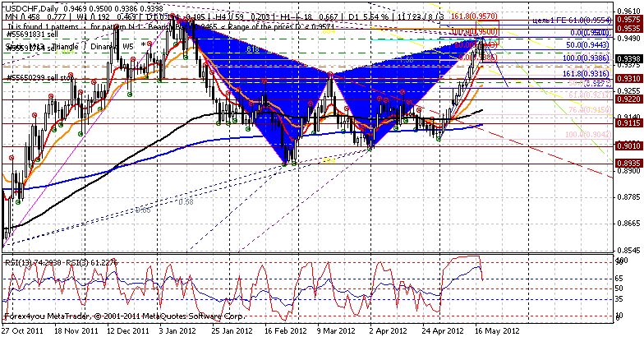
Task: Click the RSI(13) 74.2938 indicator label
Action: pos(33,263)
